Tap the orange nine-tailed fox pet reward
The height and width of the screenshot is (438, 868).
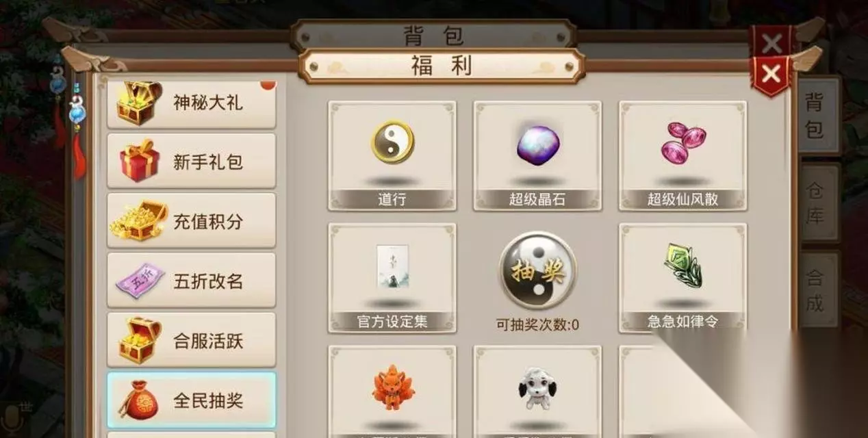pos(392,391)
